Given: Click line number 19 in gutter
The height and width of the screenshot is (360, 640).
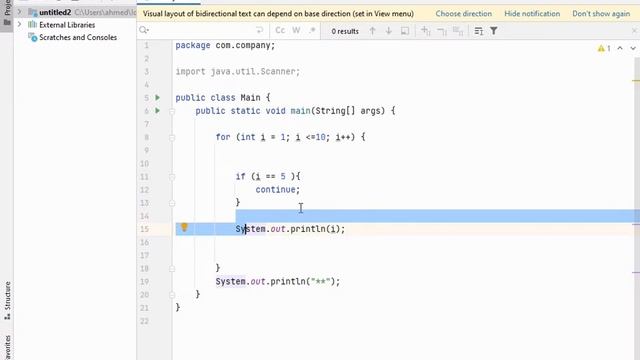Looking at the screenshot, I should tap(144, 282).
